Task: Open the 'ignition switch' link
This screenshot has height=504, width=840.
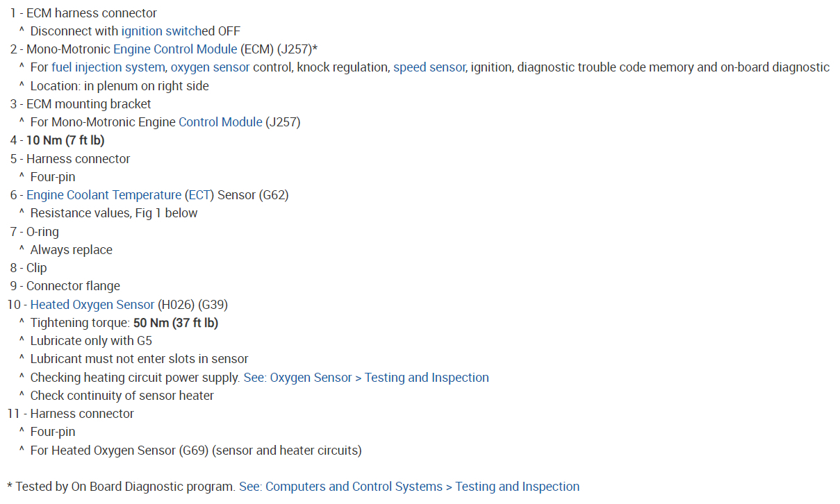Action: point(160,31)
